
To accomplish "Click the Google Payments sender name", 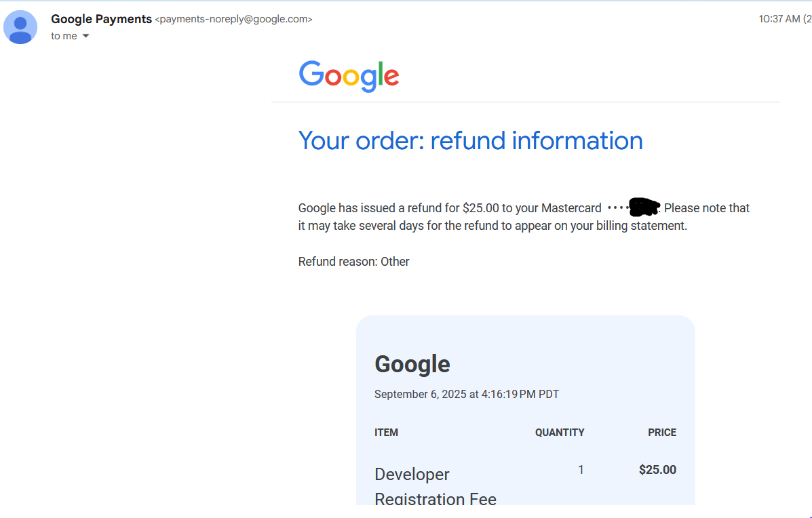I will point(101,19).
